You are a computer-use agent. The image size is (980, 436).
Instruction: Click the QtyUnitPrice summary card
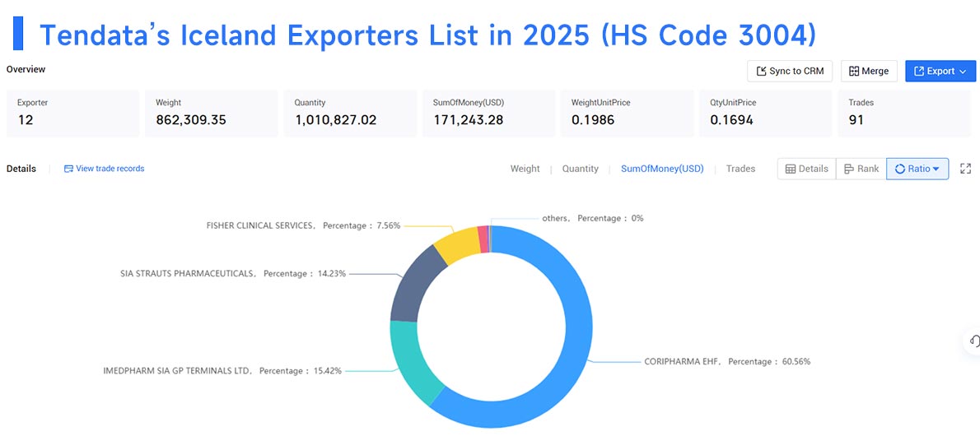point(766,113)
